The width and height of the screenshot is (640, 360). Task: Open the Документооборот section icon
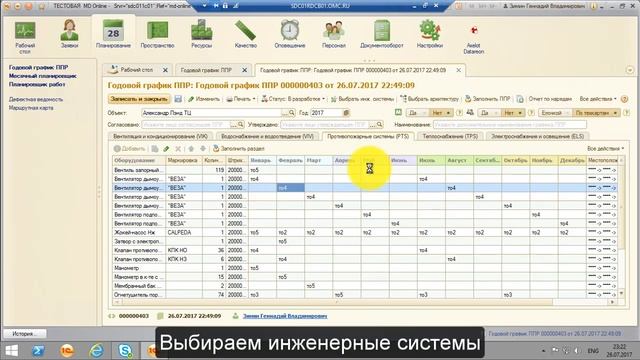click(x=381, y=30)
